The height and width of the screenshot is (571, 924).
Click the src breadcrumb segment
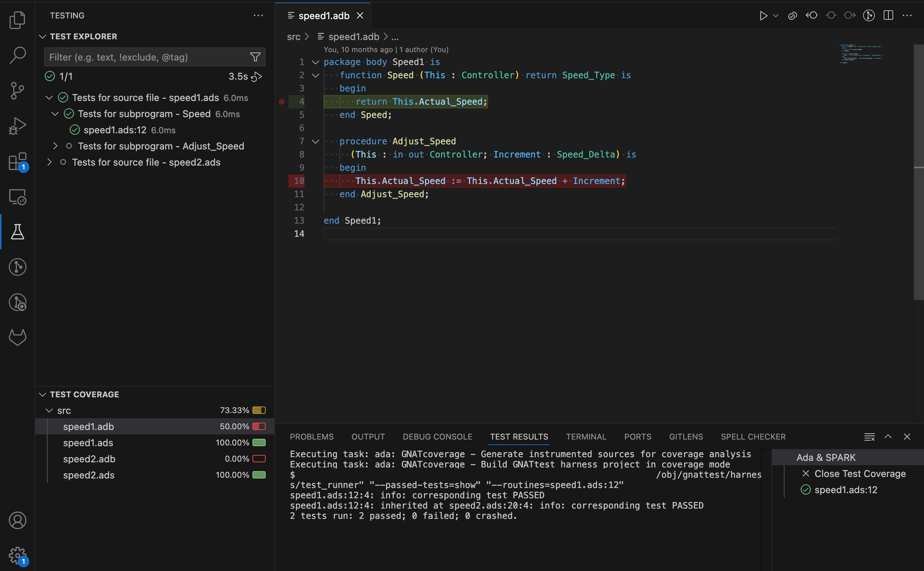coord(294,37)
